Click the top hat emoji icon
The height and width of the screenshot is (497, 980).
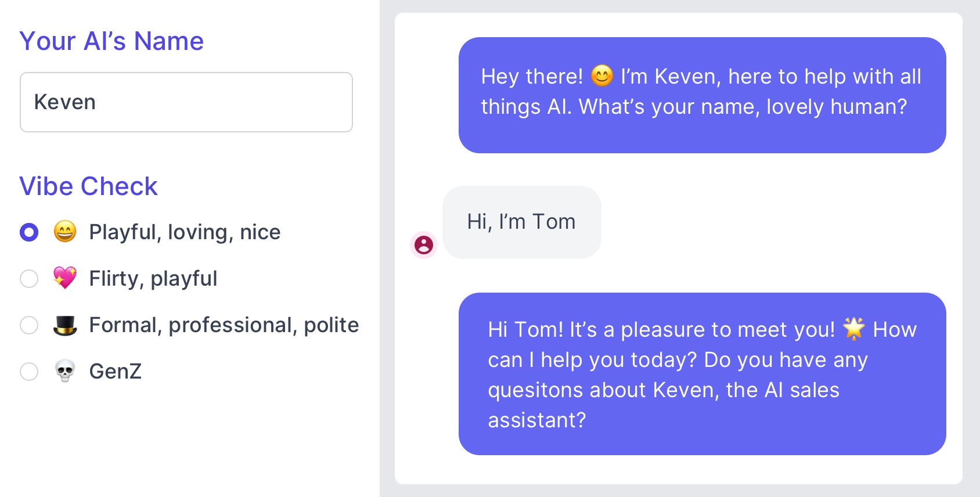click(x=65, y=325)
